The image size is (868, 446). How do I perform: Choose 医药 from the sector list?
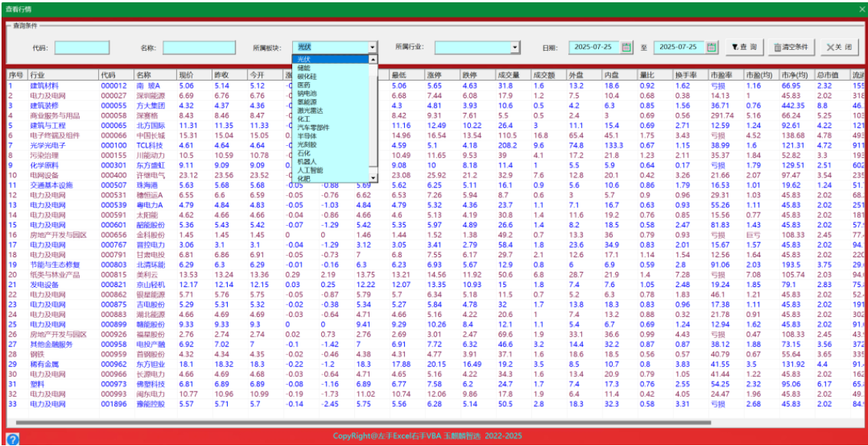tap(331, 84)
